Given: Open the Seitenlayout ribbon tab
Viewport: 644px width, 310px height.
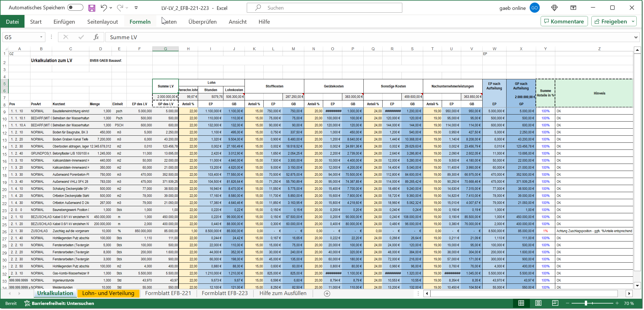Looking at the screenshot, I should click(x=102, y=22).
